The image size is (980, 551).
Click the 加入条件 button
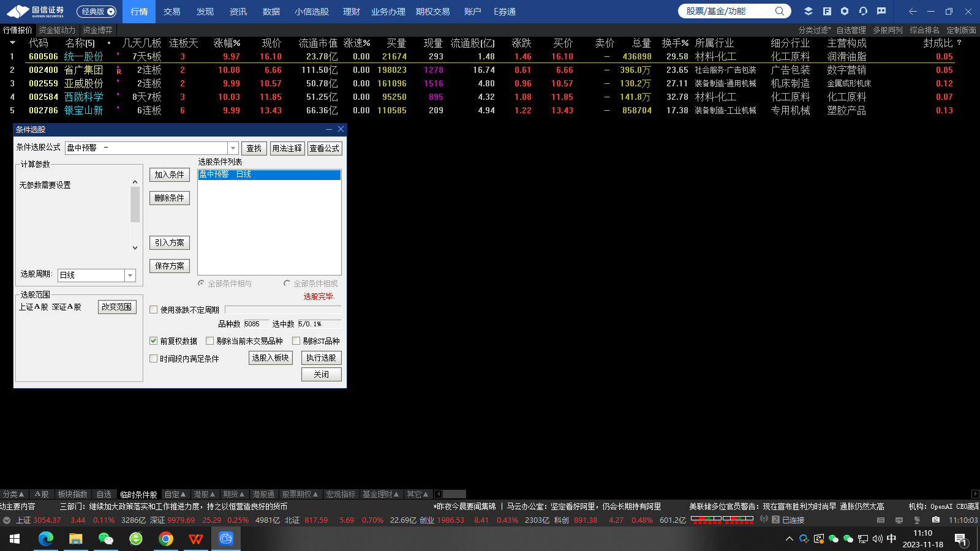click(169, 174)
